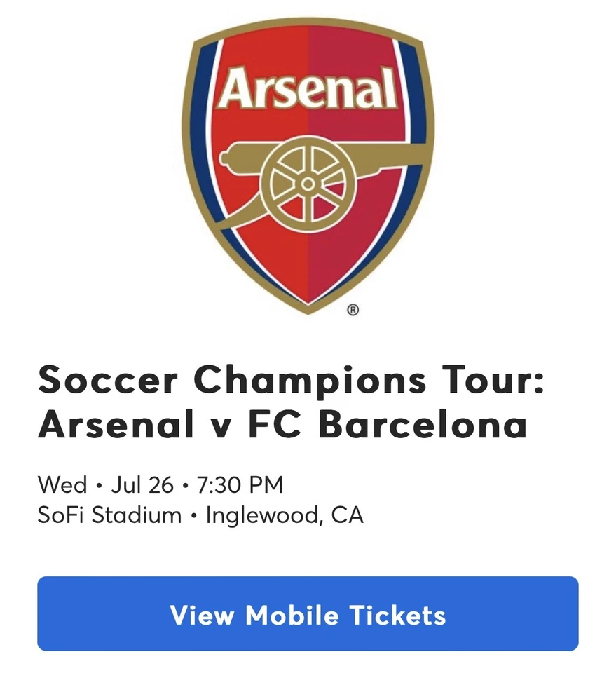Click the Arsenal v FC Barcelona heading
616x673 pixels.
(x=284, y=424)
